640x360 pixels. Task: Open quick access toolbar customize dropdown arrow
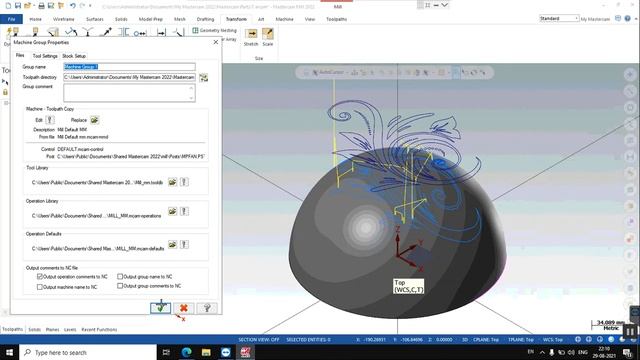(x=90, y=6)
